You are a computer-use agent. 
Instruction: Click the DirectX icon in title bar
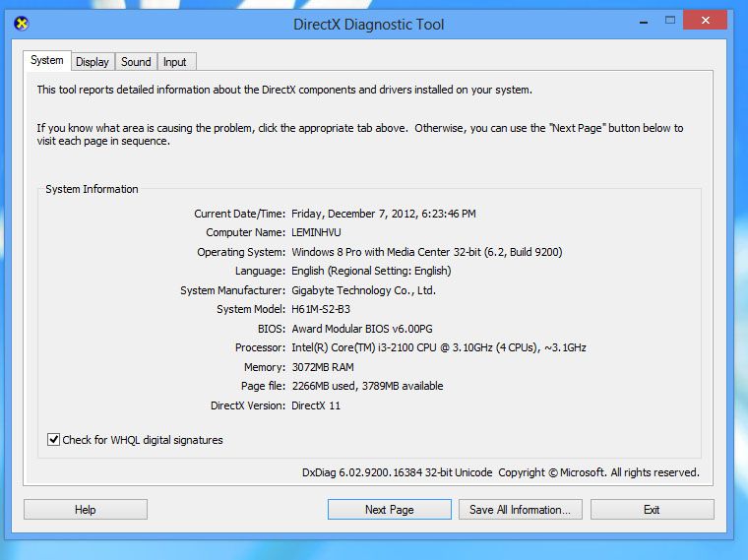(21, 23)
